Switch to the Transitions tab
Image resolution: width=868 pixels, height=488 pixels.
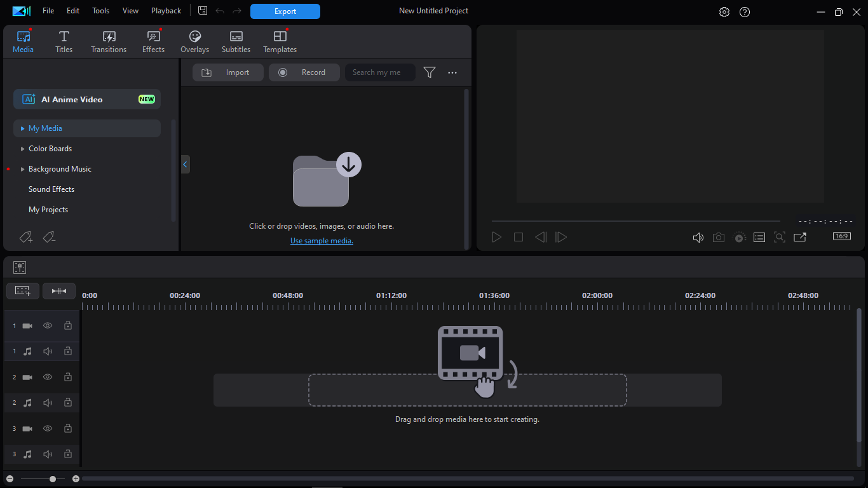click(x=109, y=42)
